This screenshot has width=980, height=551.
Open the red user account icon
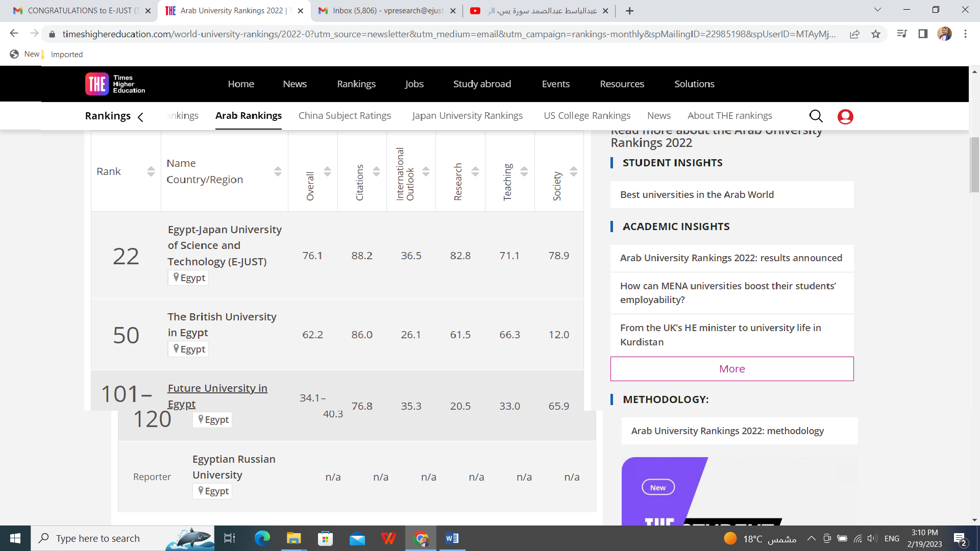[845, 116]
